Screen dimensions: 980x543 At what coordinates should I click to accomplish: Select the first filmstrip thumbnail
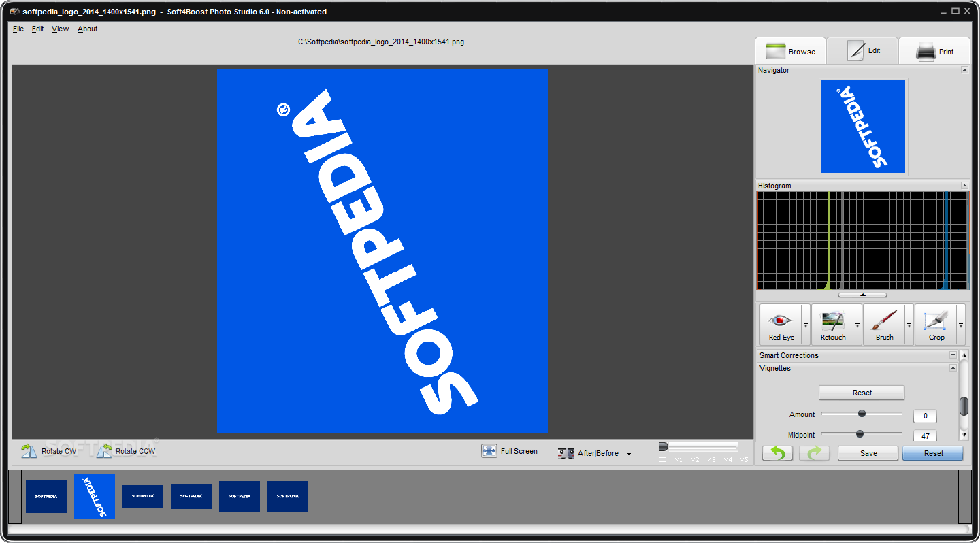(x=46, y=497)
